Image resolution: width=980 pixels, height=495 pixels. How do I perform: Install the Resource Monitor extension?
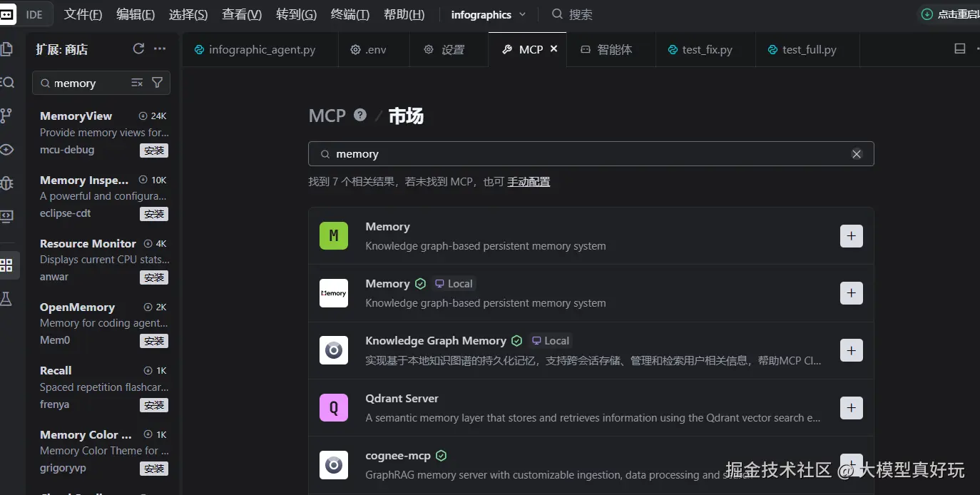[154, 277]
